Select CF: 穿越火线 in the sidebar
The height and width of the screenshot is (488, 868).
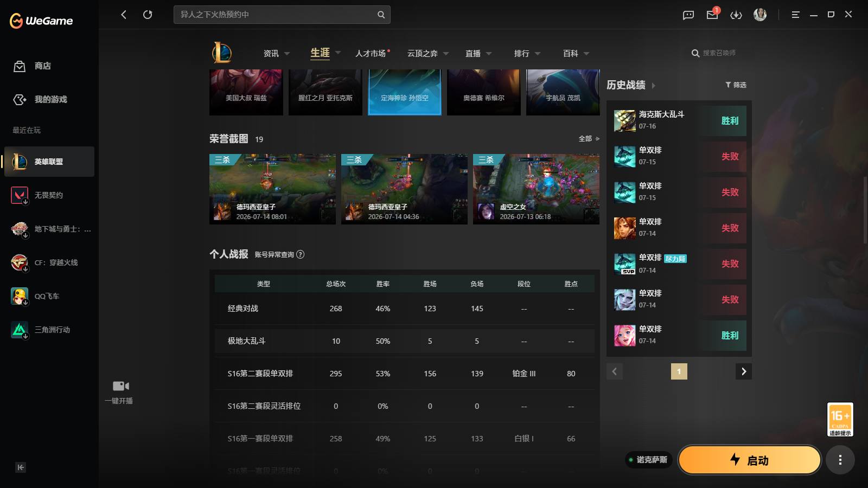coord(49,262)
